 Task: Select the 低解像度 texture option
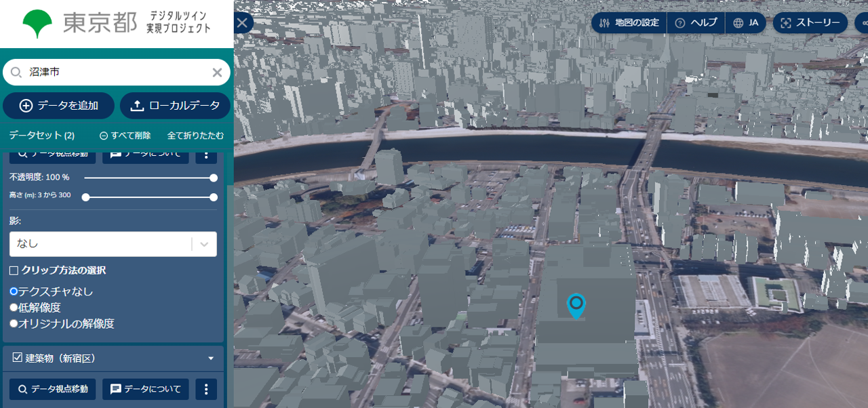coord(14,308)
